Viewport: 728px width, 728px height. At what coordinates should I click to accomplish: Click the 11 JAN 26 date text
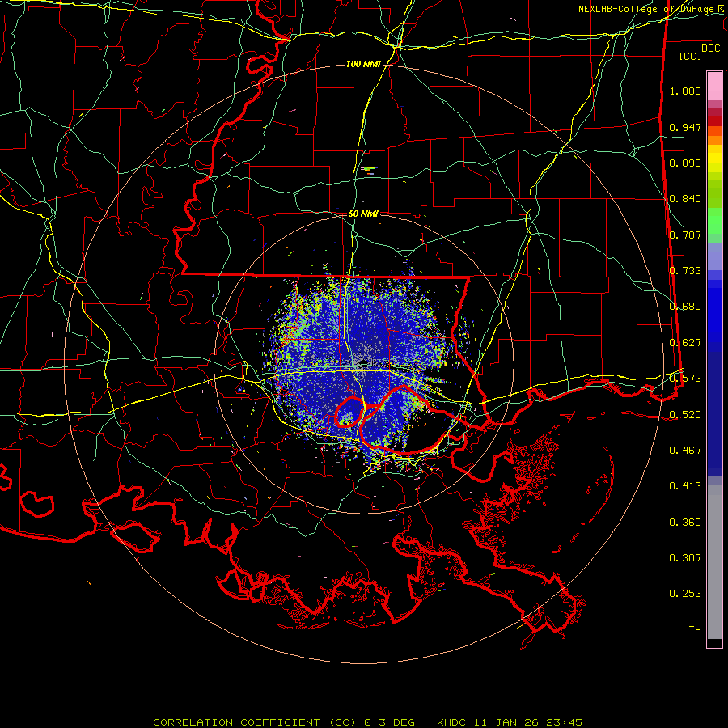pyautogui.click(x=507, y=722)
